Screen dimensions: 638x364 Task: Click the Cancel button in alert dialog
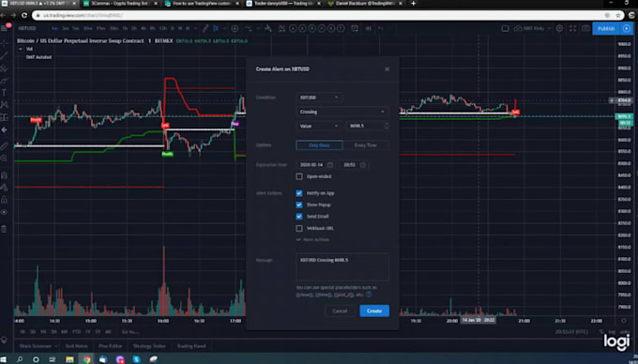click(340, 311)
